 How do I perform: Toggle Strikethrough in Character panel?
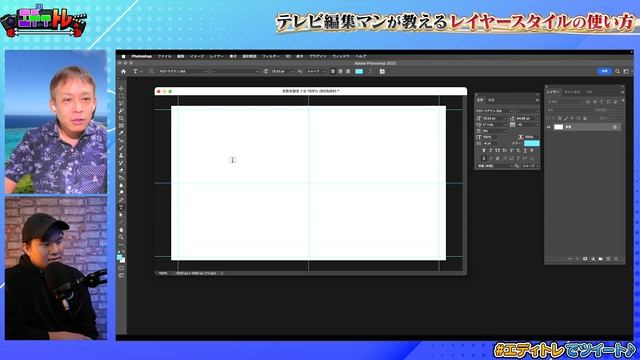pos(531,151)
